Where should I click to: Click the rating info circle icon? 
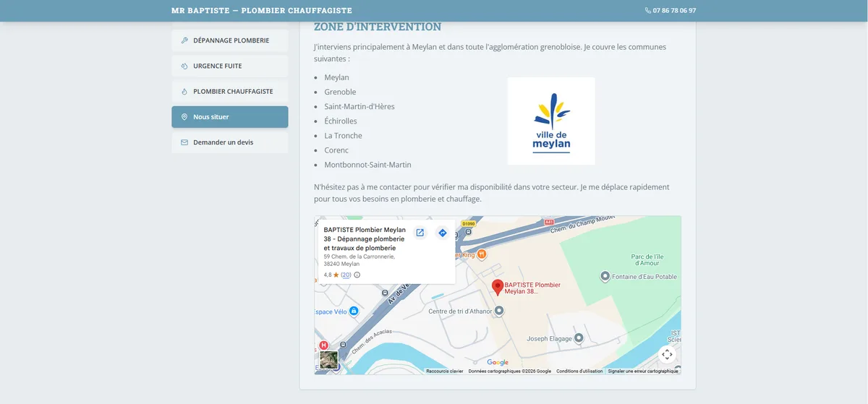click(x=357, y=275)
